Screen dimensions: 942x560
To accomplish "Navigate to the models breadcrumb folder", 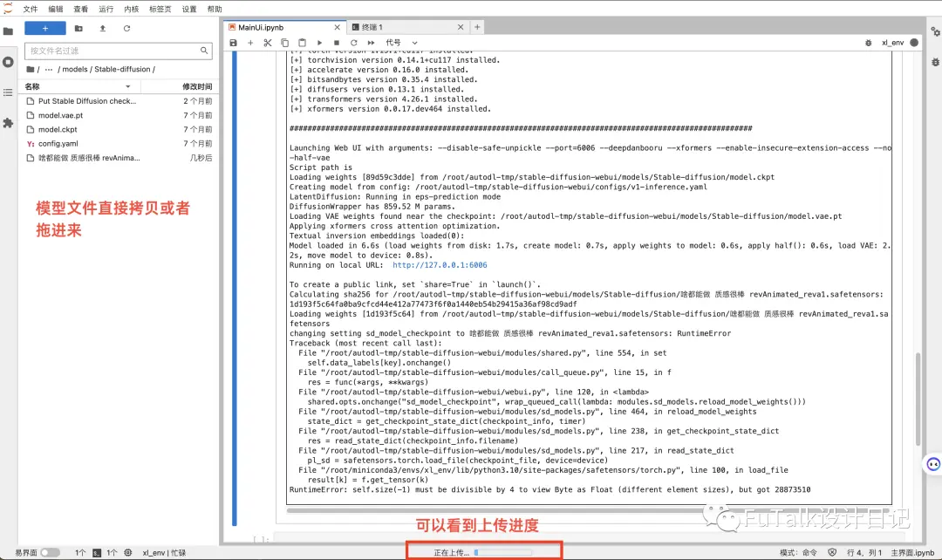I will [x=75, y=69].
